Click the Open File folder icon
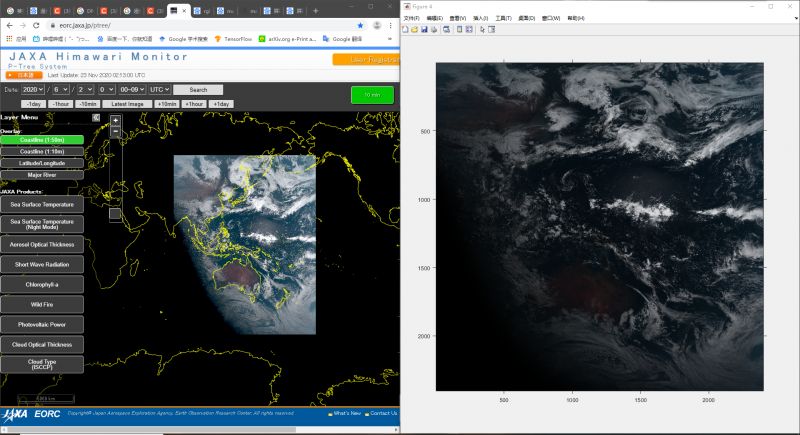The height and width of the screenshot is (435, 800). [x=413, y=29]
